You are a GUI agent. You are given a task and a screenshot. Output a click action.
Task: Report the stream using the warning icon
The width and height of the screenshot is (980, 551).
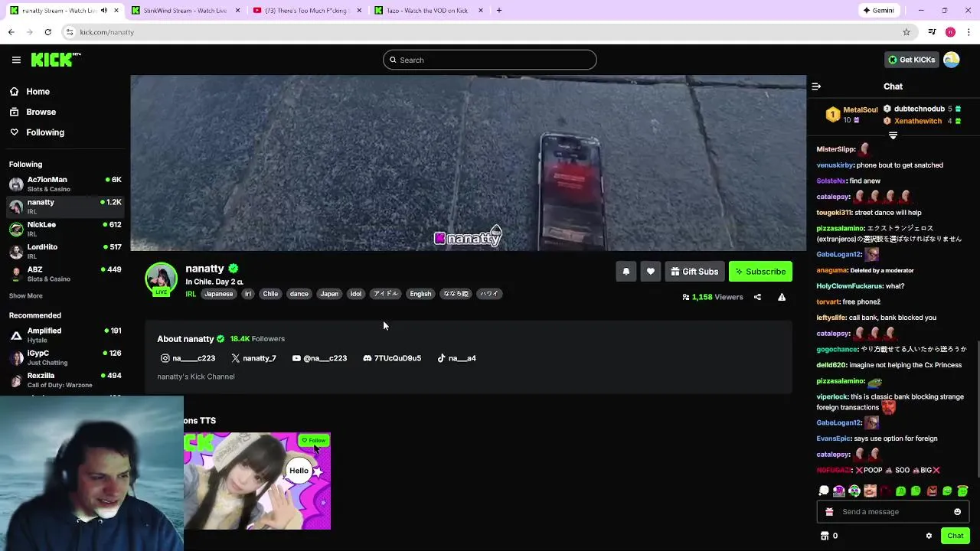[x=782, y=297]
